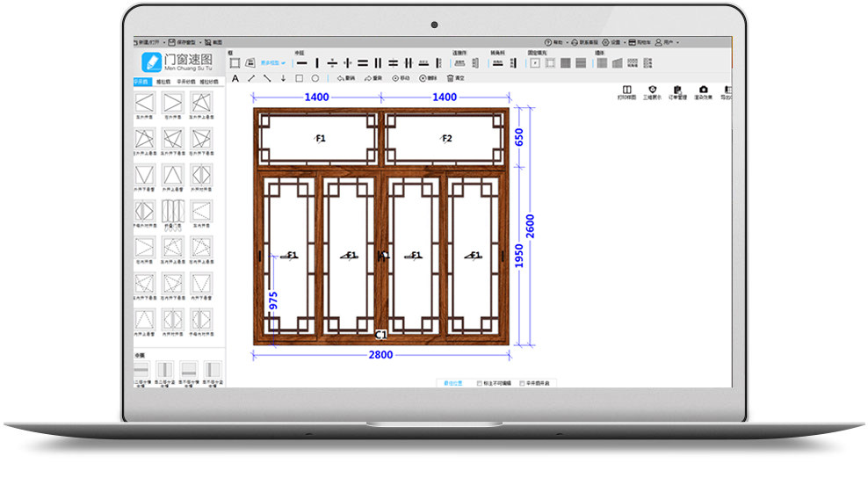Pick the dashed left-pointing triangle window type
Image resolution: width=868 pixels, height=485 pixels.
pos(201,212)
